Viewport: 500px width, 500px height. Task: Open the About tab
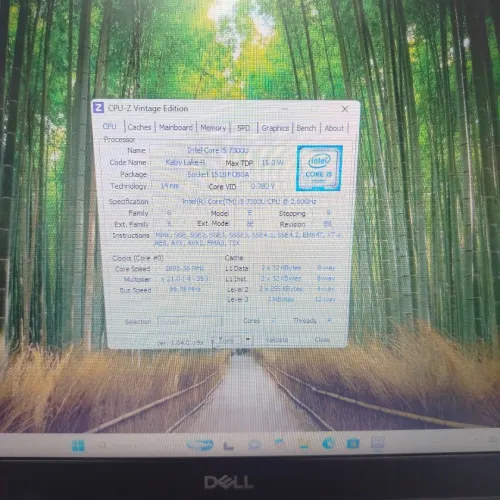coord(334,128)
